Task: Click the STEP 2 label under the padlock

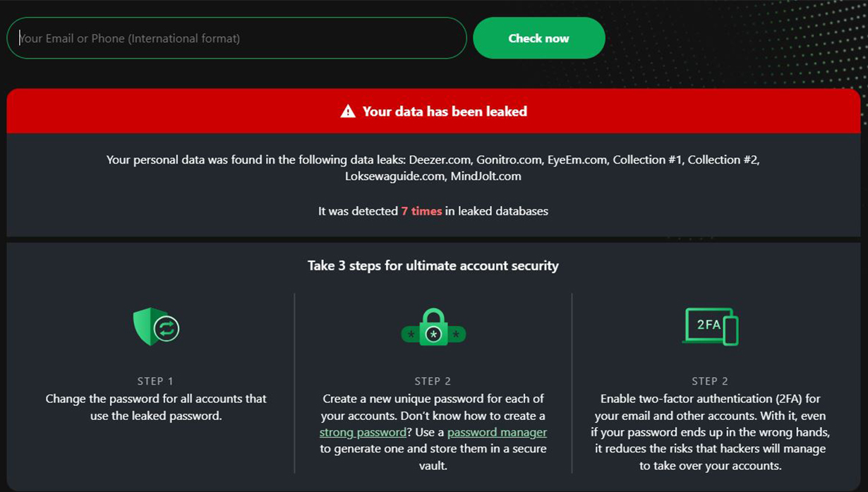Action: pyautogui.click(x=433, y=381)
